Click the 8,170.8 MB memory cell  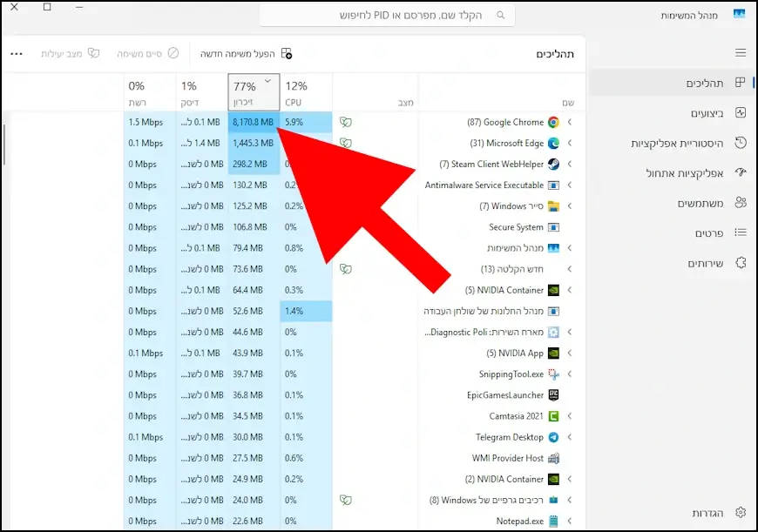[254, 122]
